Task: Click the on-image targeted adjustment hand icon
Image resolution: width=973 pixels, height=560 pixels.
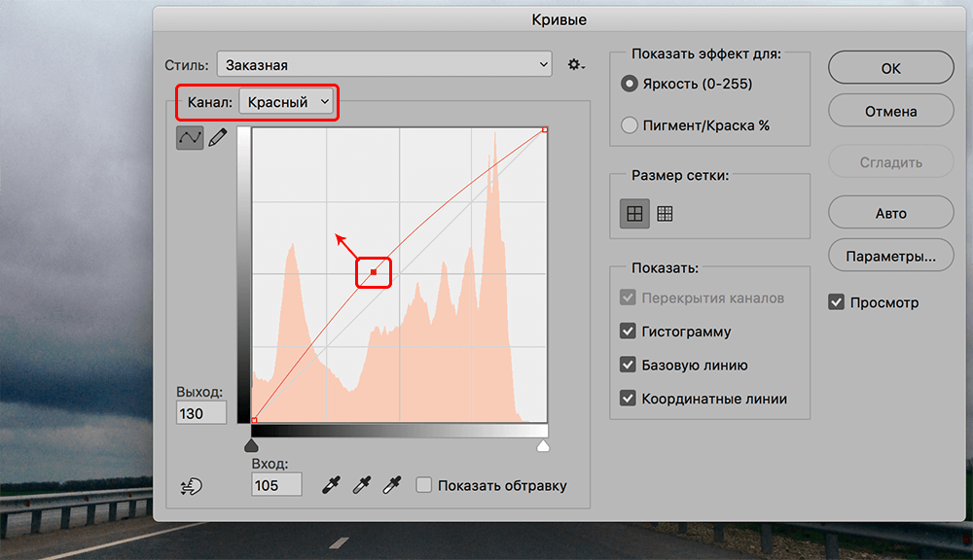Action: (x=192, y=486)
